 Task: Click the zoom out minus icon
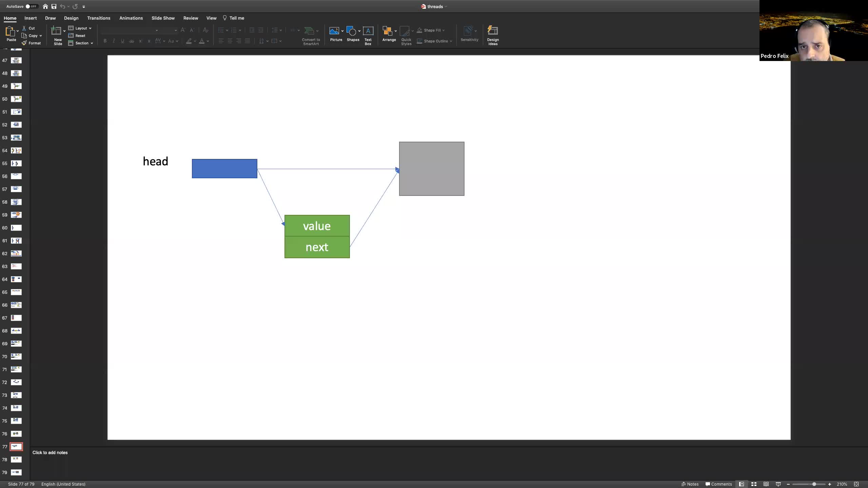788,484
